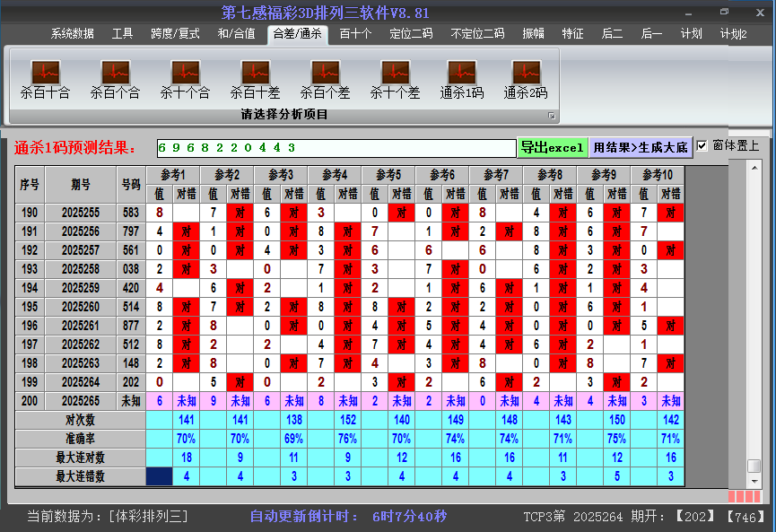The height and width of the screenshot is (532, 776).
Task: Open the 定位二码 tab
Action: click(413, 34)
